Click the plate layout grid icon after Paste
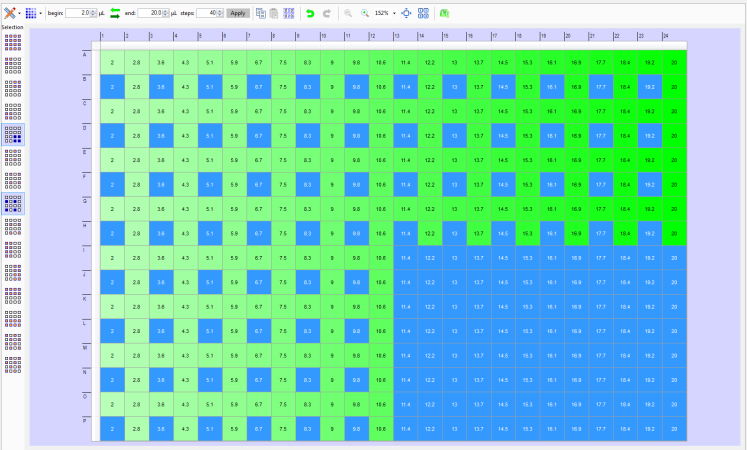This screenshot has width=747, height=450. (289, 13)
